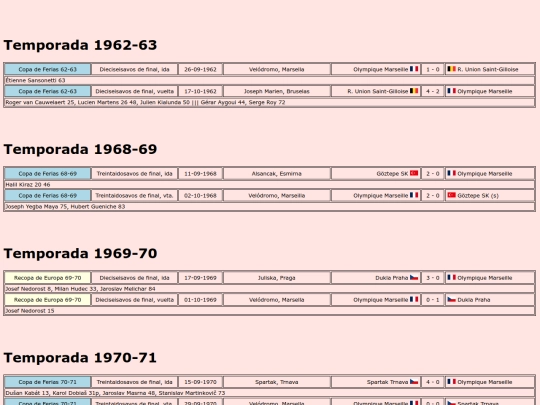Click the 0 - 1 score cell
Screen dimensions: 540x405
click(433, 300)
